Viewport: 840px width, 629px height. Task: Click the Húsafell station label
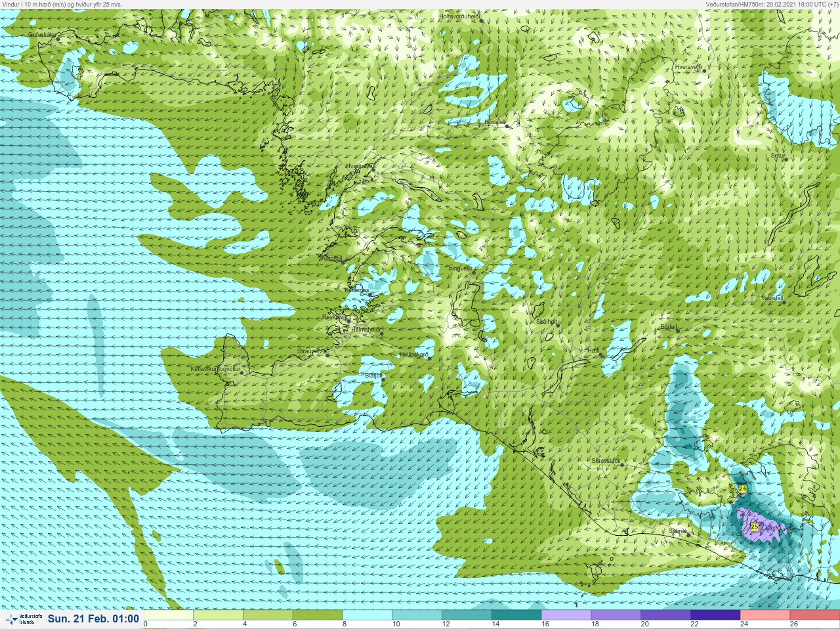(495, 122)
